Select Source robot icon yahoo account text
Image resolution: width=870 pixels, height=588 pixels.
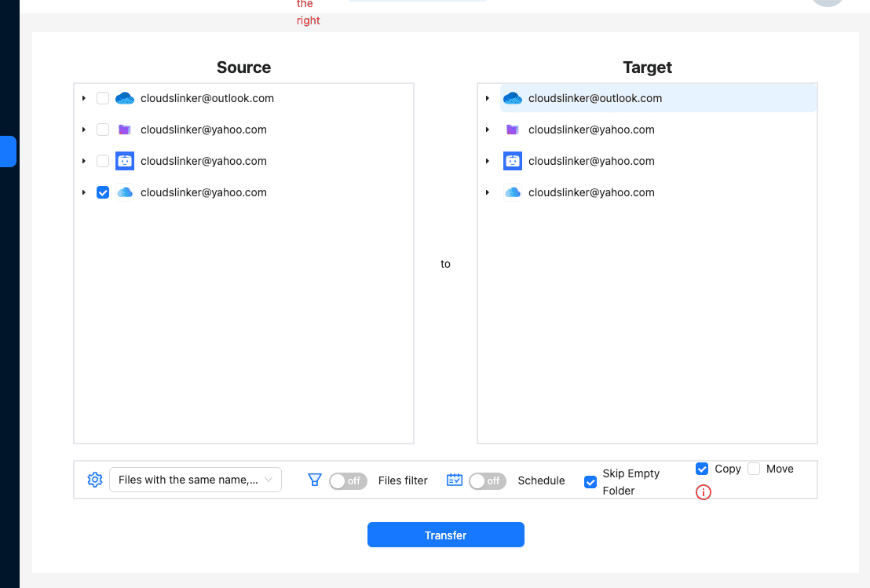coord(203,161)
